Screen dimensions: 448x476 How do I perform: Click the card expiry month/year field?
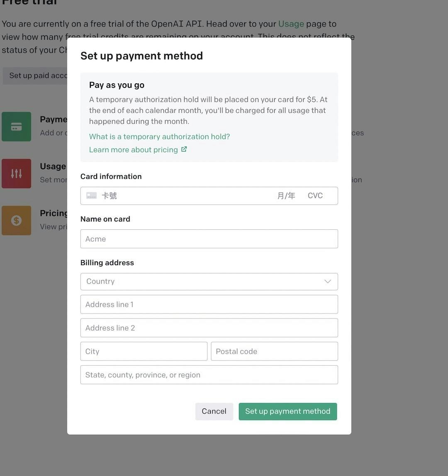286,196
